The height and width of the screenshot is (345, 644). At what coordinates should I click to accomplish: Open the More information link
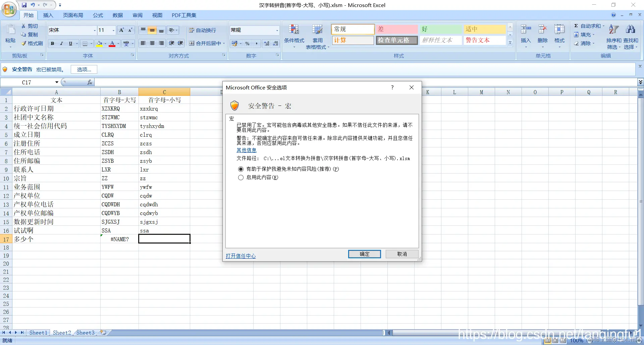pyautogui.click(x=247, y=150)
